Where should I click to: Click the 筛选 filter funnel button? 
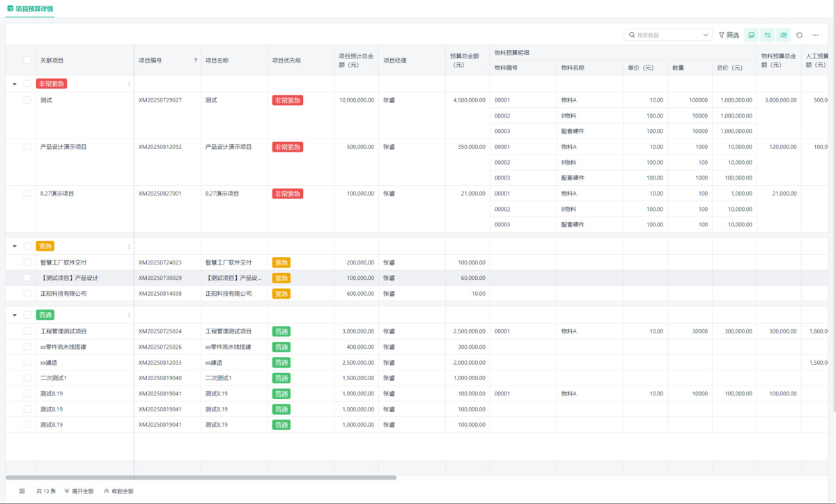(x=729, y=35)
